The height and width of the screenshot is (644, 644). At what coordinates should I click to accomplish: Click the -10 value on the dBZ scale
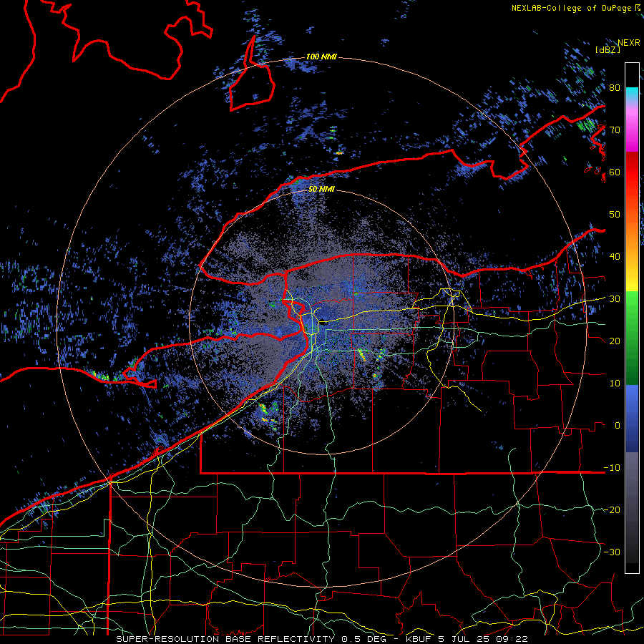point(612,468)
